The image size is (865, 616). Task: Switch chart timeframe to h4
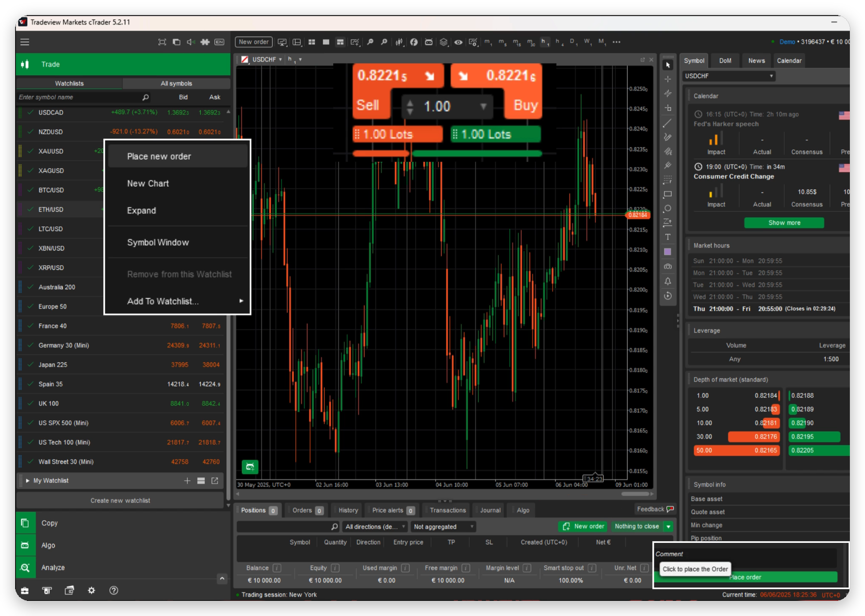click(559, 42)
